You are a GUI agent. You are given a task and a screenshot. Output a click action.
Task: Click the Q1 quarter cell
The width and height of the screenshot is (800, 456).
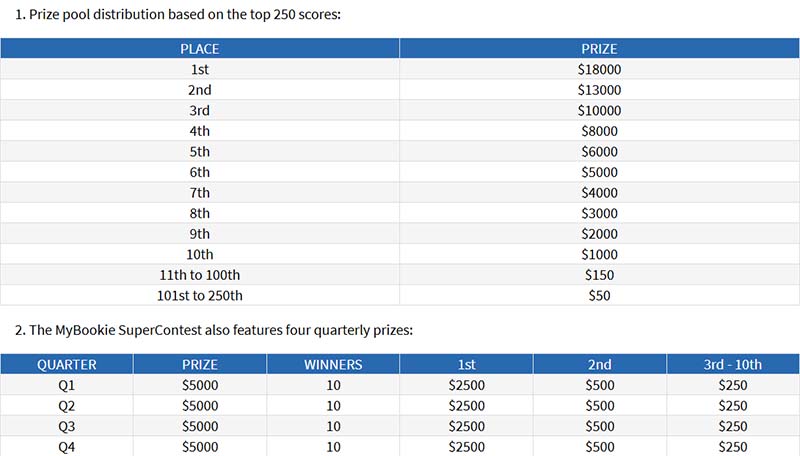pyautogui.click(x=67, y=385)
